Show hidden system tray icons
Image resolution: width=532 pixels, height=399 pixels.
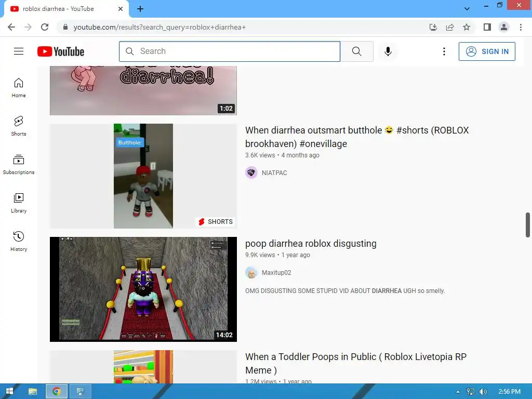458,392
